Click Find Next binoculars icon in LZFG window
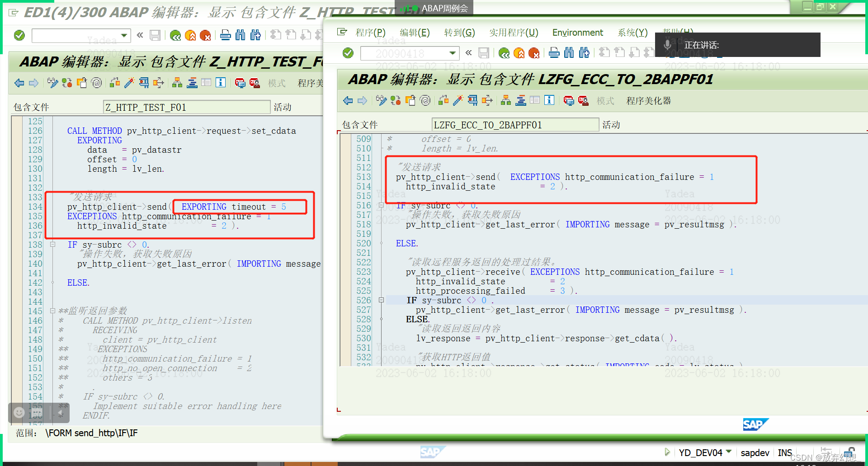This screenshot has height=466, width=868. pyautogui.click(x=584, y=53)
